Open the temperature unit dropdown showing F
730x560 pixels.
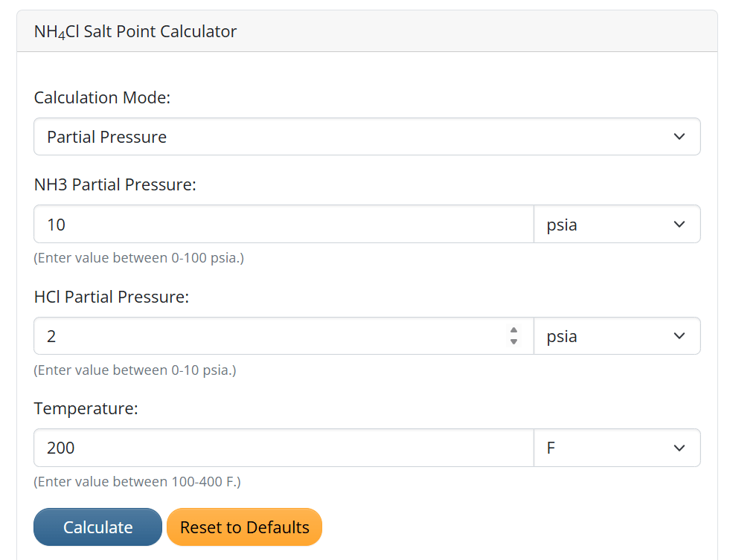tap(617, 448)
